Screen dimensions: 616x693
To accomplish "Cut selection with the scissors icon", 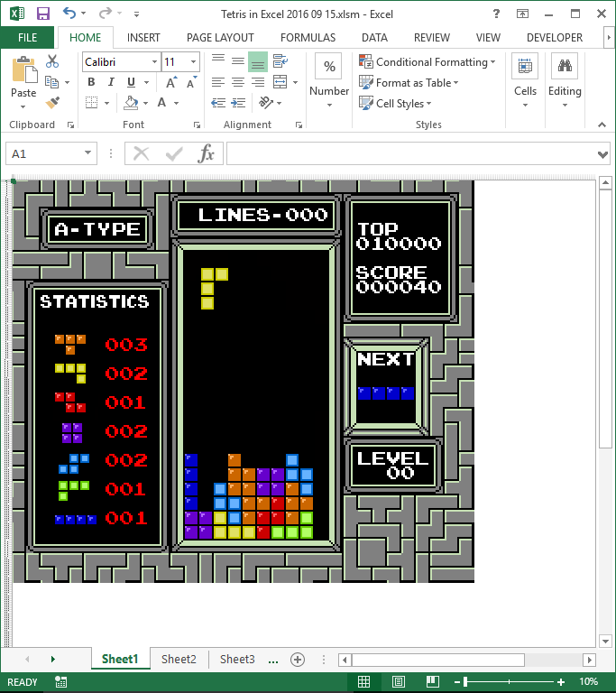I will tap(52, 61).
